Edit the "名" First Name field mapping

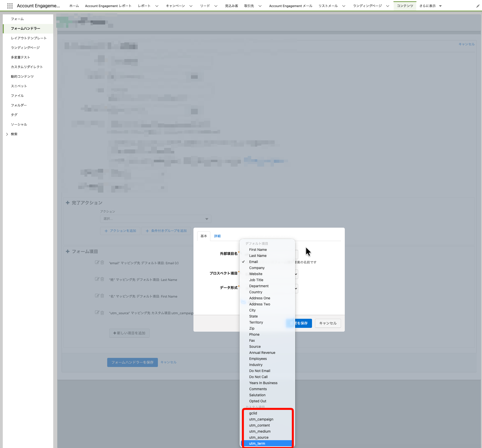click(97, 296)
